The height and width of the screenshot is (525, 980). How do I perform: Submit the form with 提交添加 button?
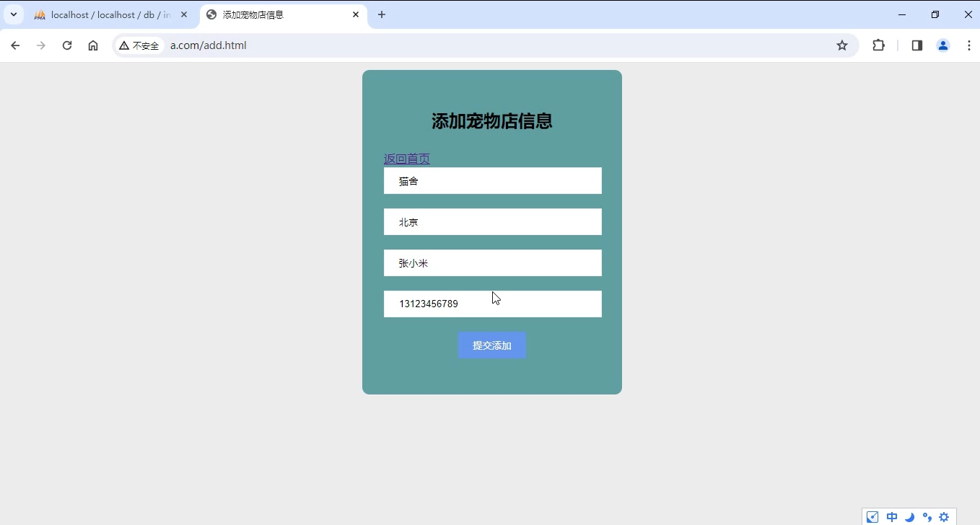point(492,345)
